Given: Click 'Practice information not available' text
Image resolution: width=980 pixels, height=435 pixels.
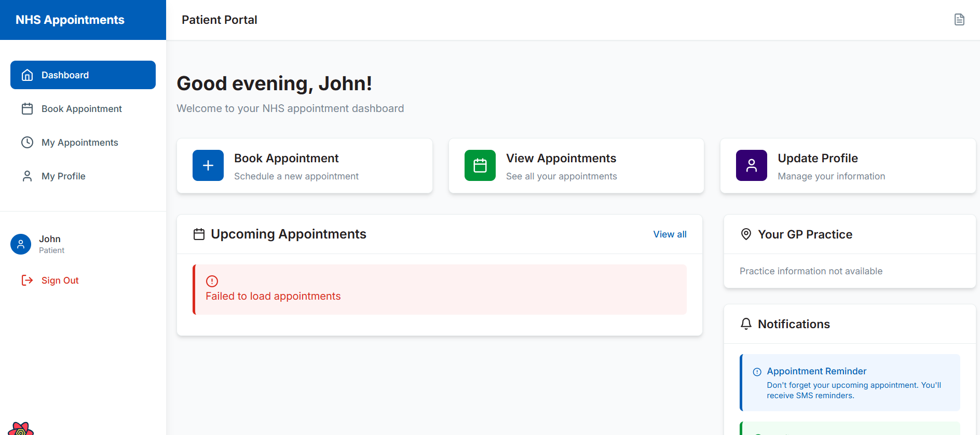Looking at the screenshot, I should click(811, 271).
